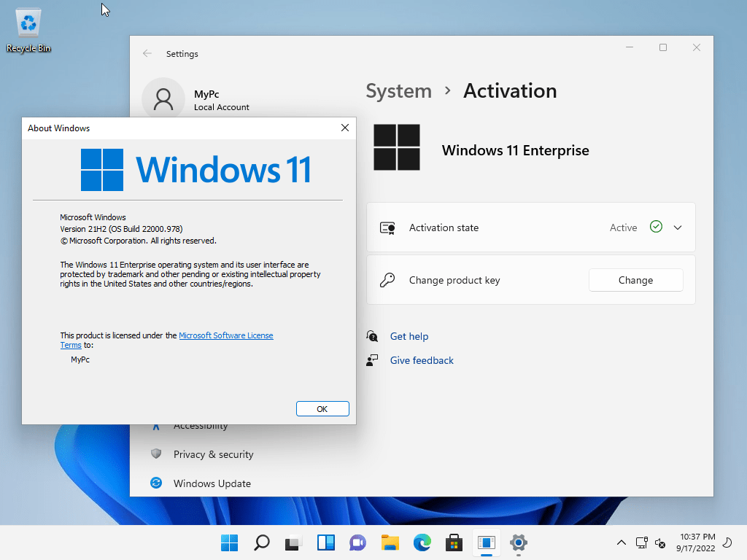Minimize the Settings window
Image resolution: width=747 pixels, height=560 pixels.
[x=630, y=47]
